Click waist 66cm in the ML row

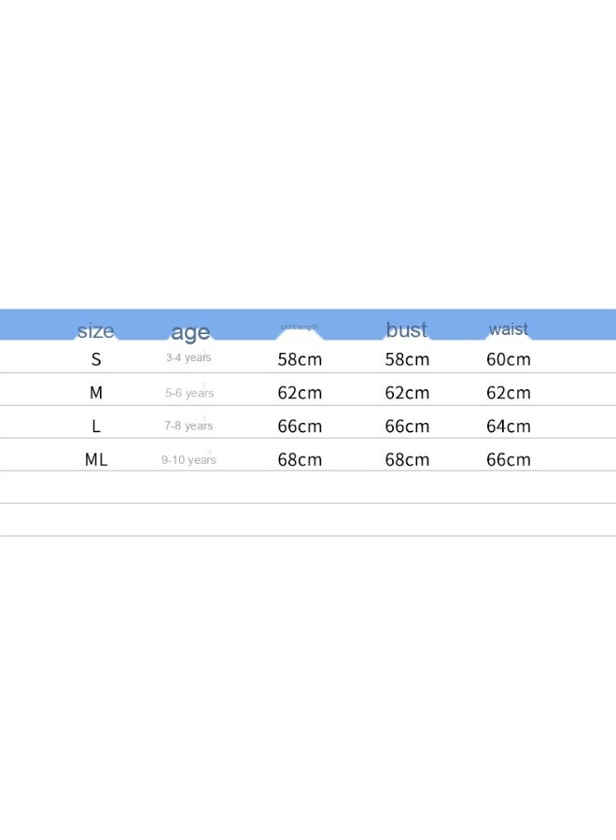pos(509,459)
